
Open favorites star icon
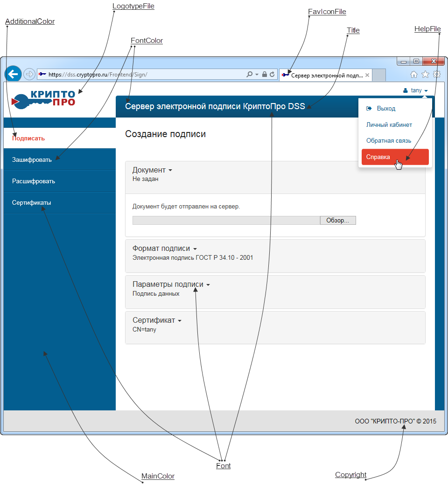point(426,74)
